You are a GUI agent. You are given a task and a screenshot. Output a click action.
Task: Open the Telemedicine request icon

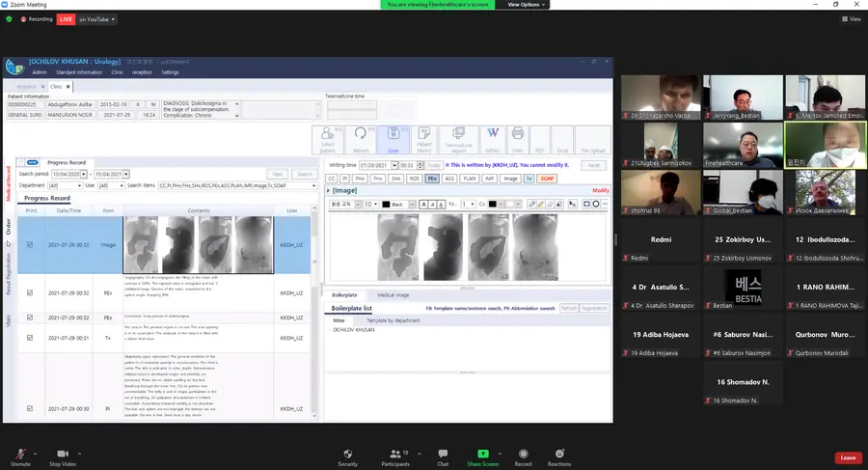pyautogui.click(x=458, y=139)
